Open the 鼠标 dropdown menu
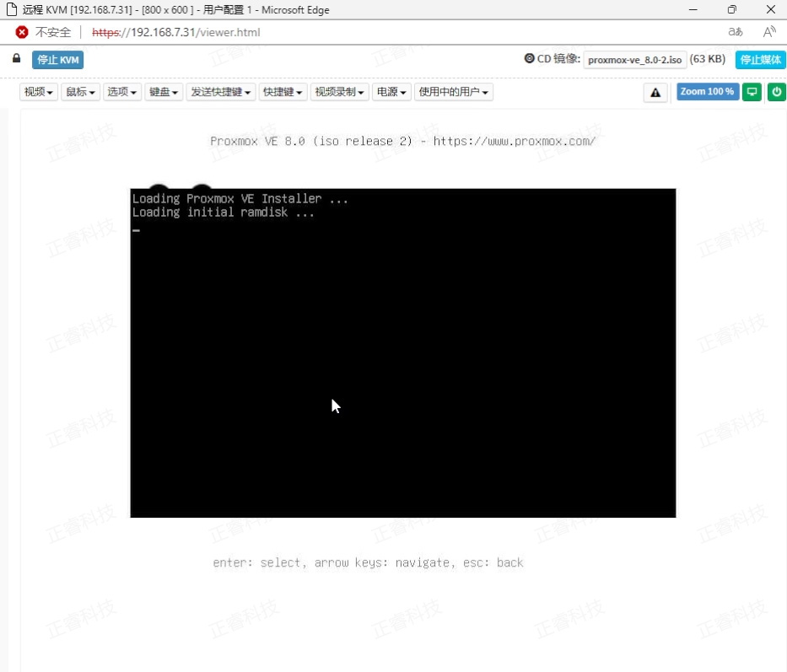The width and height of the screenshot is (787, 672). click(x=80, y=92)
